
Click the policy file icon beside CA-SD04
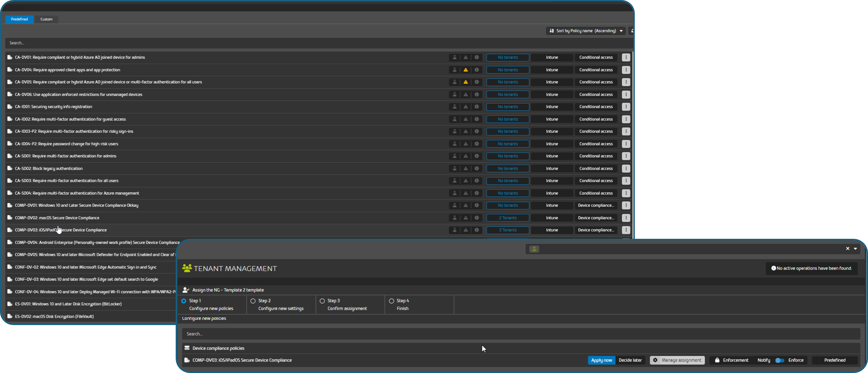(10, 193)
